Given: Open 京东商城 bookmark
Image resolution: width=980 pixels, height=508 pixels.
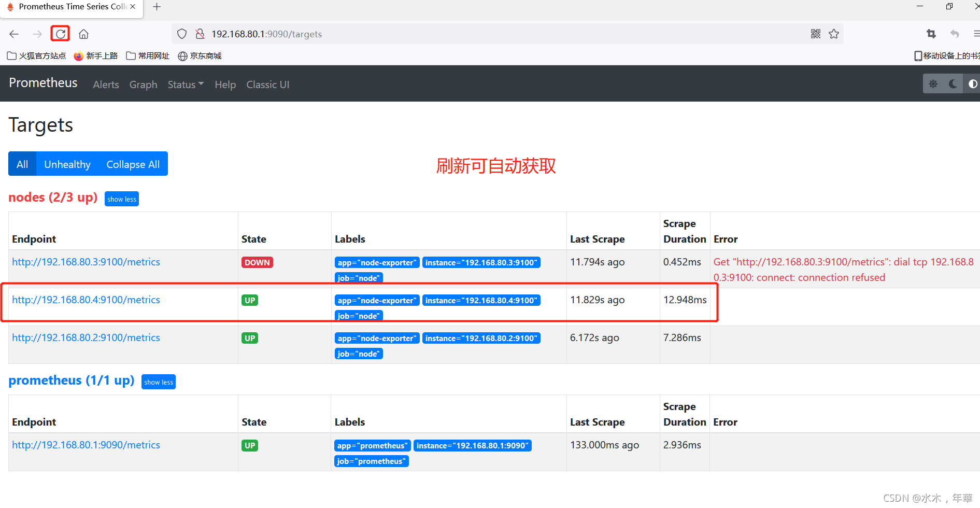Looking at the screenshot, I should pos(200,56).
